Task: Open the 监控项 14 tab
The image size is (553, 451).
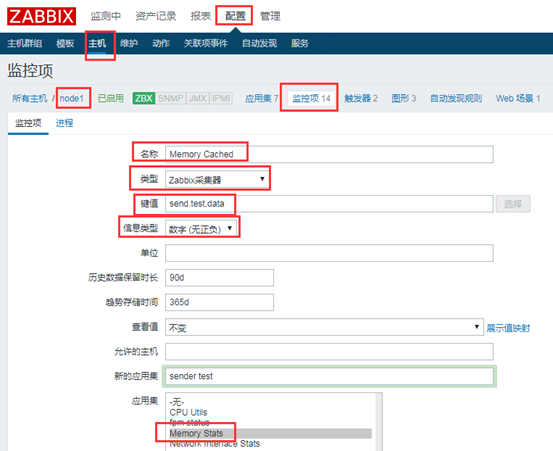Action: click(311, 98)
